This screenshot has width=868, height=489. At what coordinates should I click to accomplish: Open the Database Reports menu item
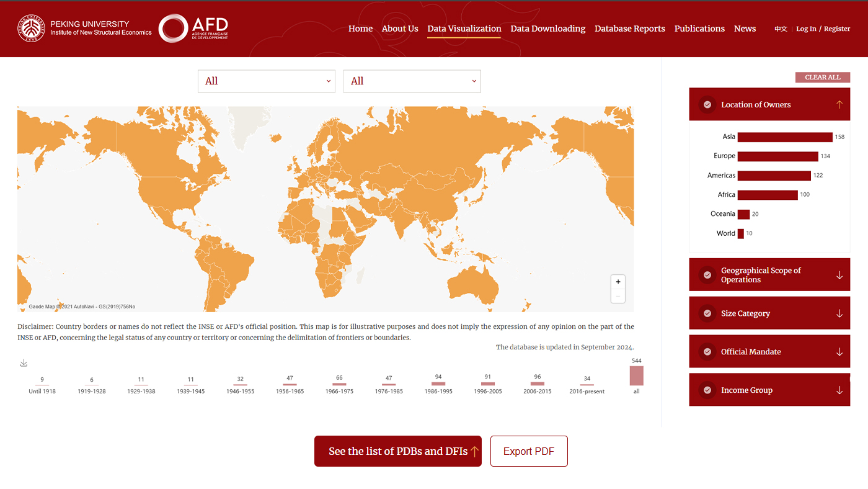[x=629, y=29]
